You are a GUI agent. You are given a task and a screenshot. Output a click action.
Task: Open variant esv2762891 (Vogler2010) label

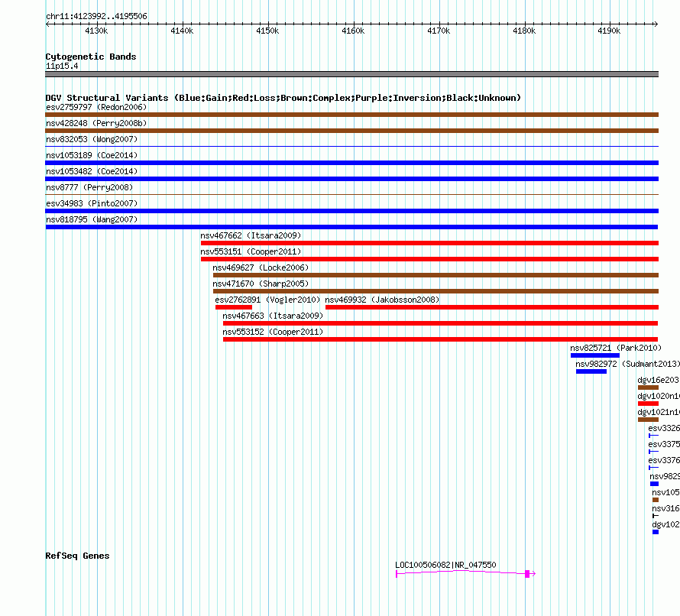267,300
